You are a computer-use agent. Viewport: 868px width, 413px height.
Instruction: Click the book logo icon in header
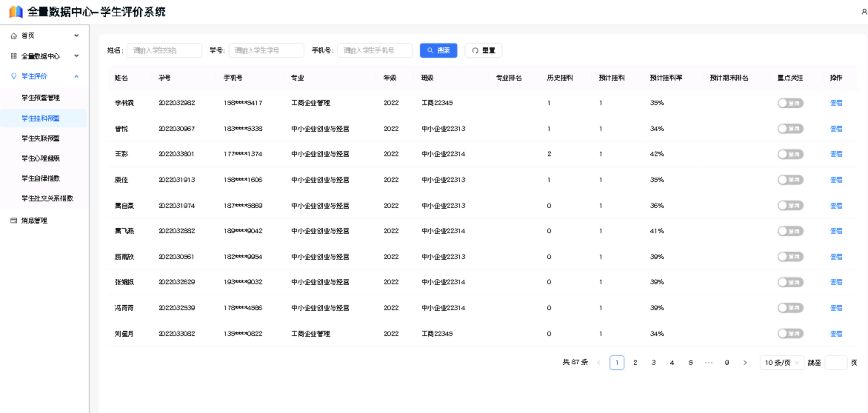(16, 12)
